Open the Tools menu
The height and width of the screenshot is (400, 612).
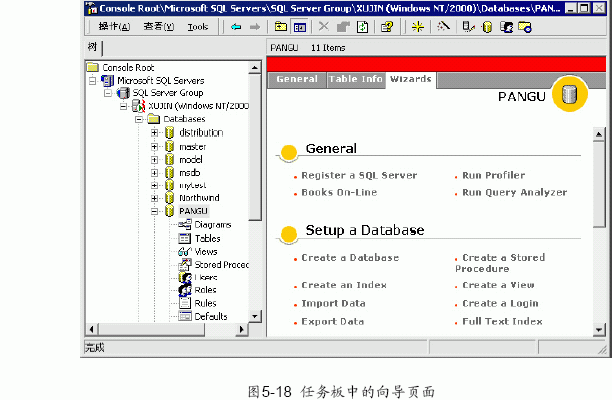(x=197, y=27)
